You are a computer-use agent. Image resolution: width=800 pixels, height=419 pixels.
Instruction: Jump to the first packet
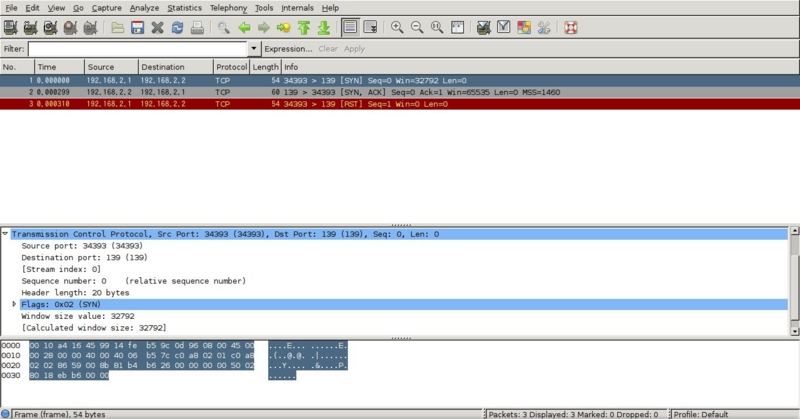pos(304,28)
